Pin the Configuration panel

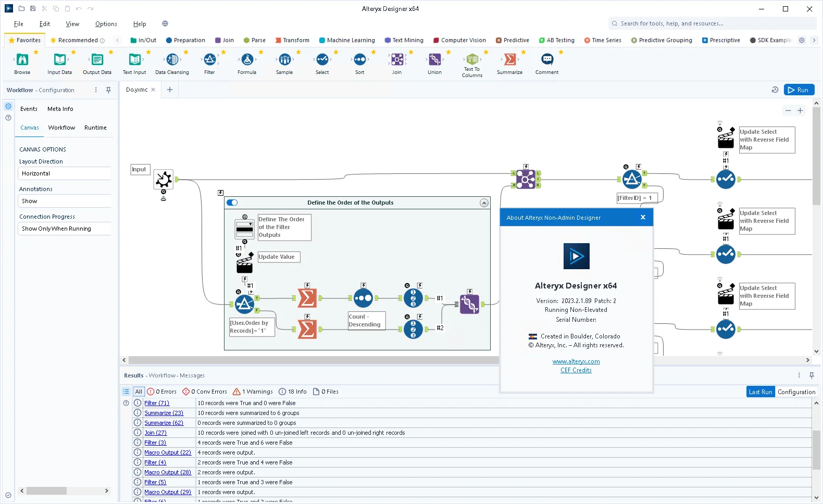tap(108, 90)
